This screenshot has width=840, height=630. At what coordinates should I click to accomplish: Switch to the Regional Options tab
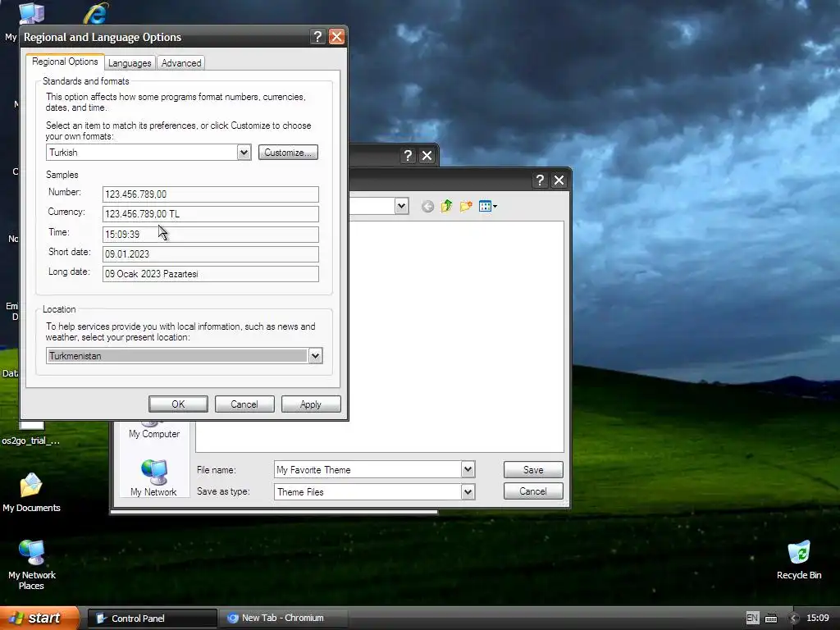(x=65, y=62)
